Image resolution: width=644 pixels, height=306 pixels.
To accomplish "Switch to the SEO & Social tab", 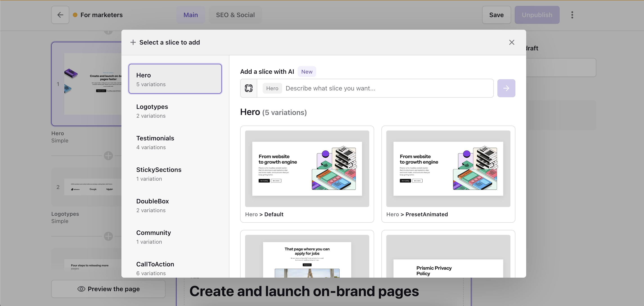I will coord(235,15).
